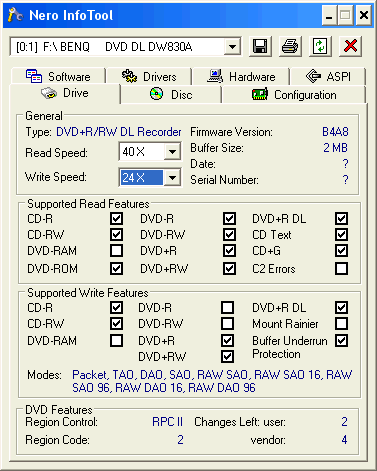Click the firmware version value B4A8
The width and height of the screenshot is (377, 471).
coord(335,132)
